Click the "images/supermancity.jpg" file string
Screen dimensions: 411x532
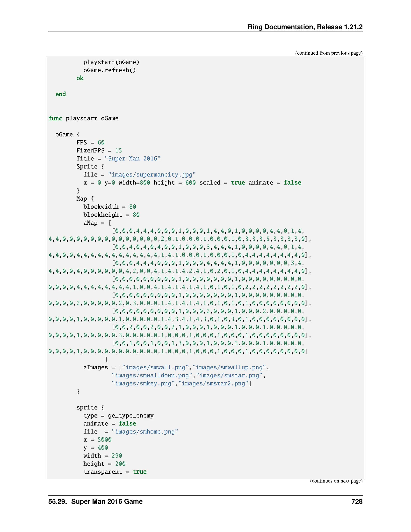click(152, 175)
